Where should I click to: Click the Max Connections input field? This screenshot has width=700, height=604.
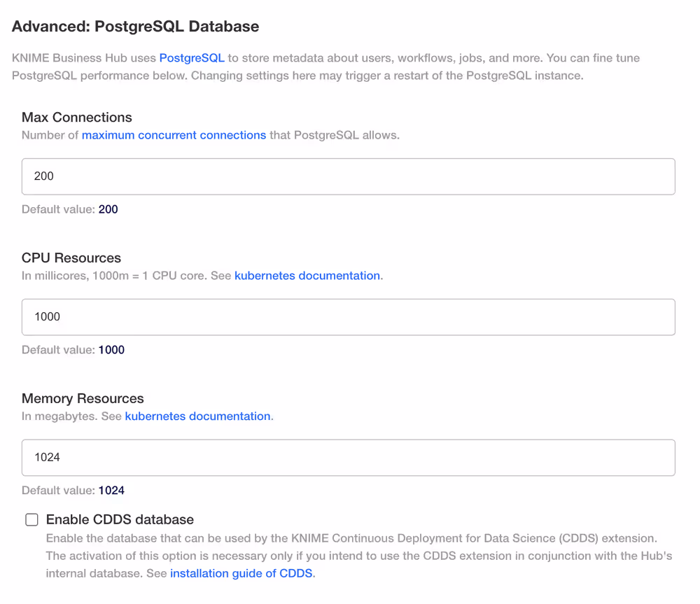(x=348, y=176)
